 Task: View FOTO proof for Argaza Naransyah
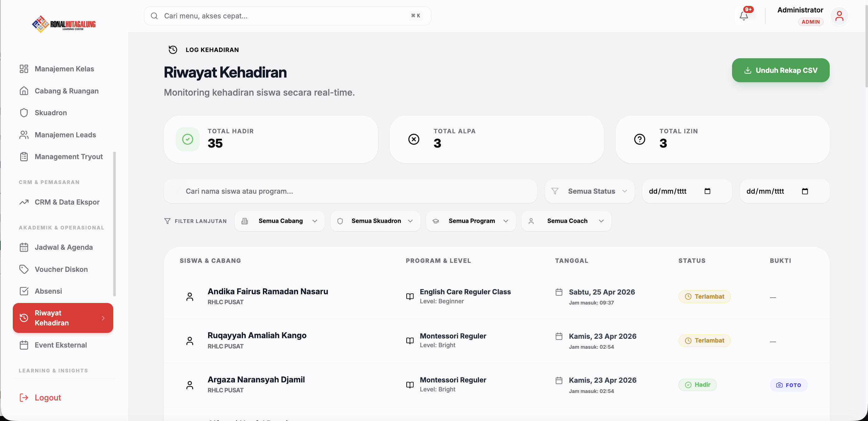click(x=788, y=385)
